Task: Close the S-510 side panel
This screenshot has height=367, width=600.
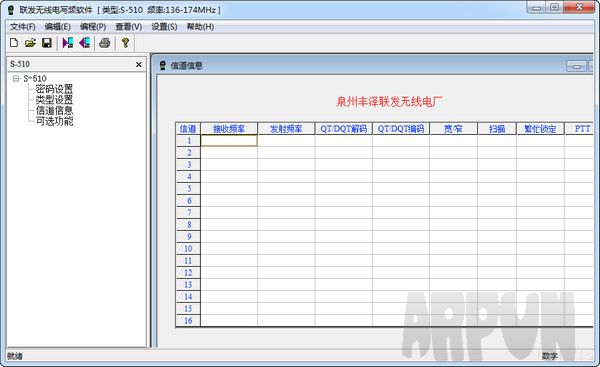Action: coord(139,65)
